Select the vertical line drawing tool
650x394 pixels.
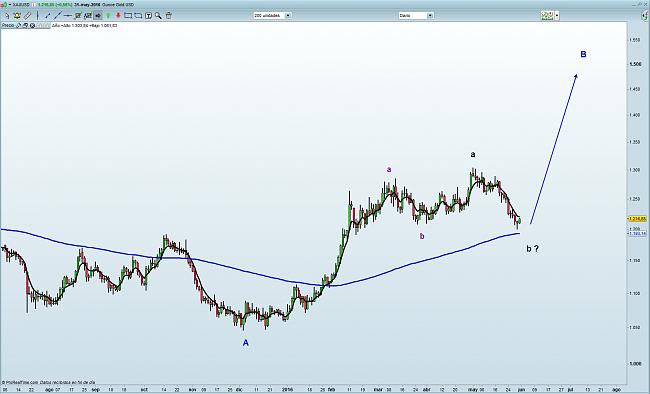point(38,16)
